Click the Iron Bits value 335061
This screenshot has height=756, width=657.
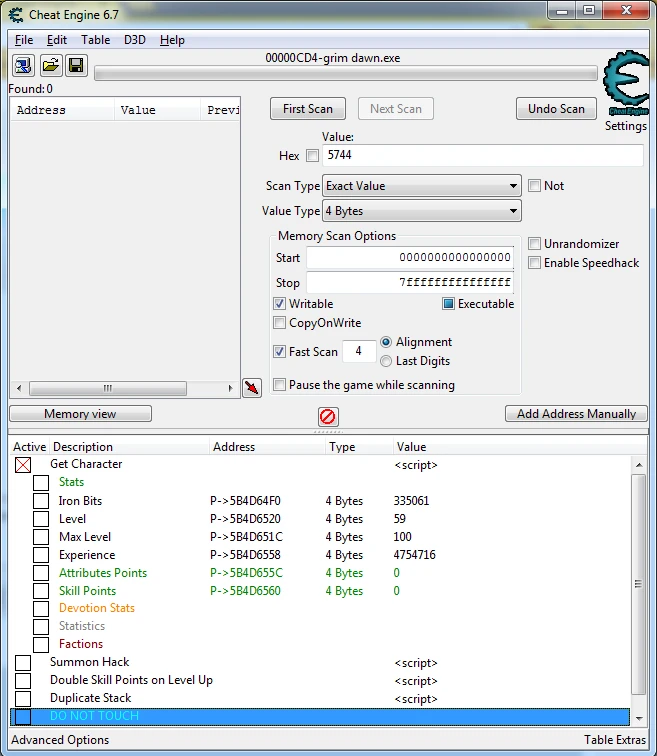pyautogui.click(x=411, y=501)
